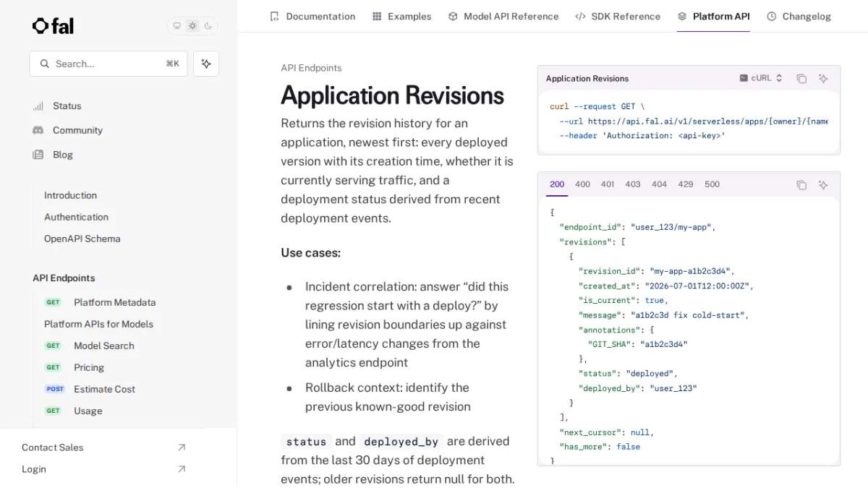Select the 500 response tab

pyautogui.click(x=712, y=184)
